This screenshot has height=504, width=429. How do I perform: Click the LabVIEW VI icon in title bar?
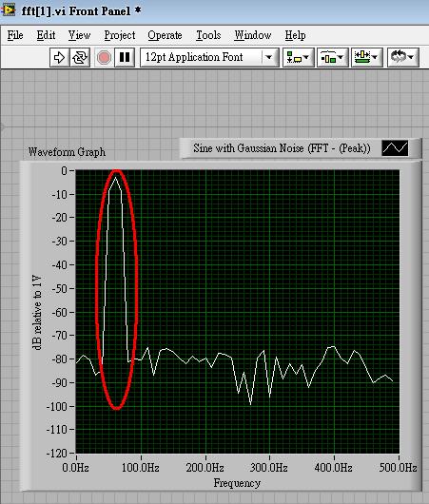8,10
